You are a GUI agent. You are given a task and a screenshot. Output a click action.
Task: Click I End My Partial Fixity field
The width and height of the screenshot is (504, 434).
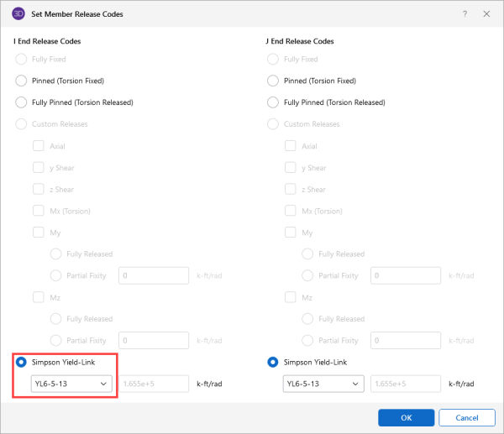tap(155, 275)
